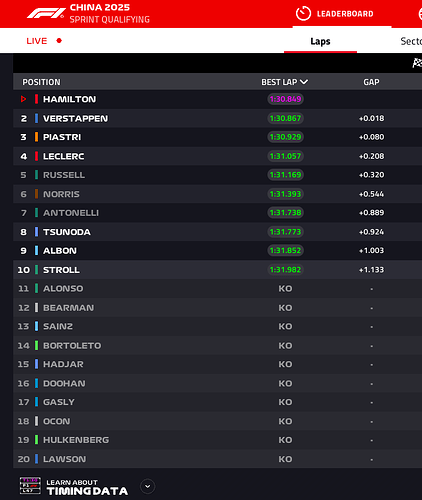Viewport: 422px width, 500px height.
Task: Click the Position column header
Action: coord(41,82)
